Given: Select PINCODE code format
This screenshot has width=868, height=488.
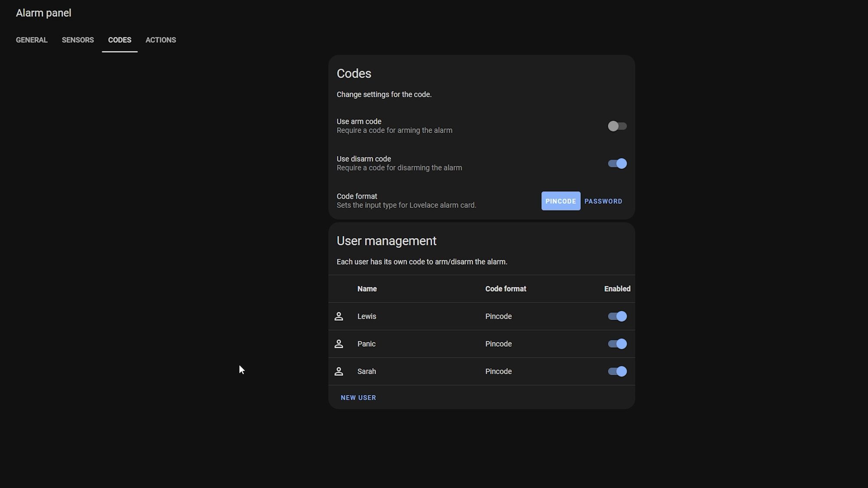Looking at the screenshot, I should point(560,200).
